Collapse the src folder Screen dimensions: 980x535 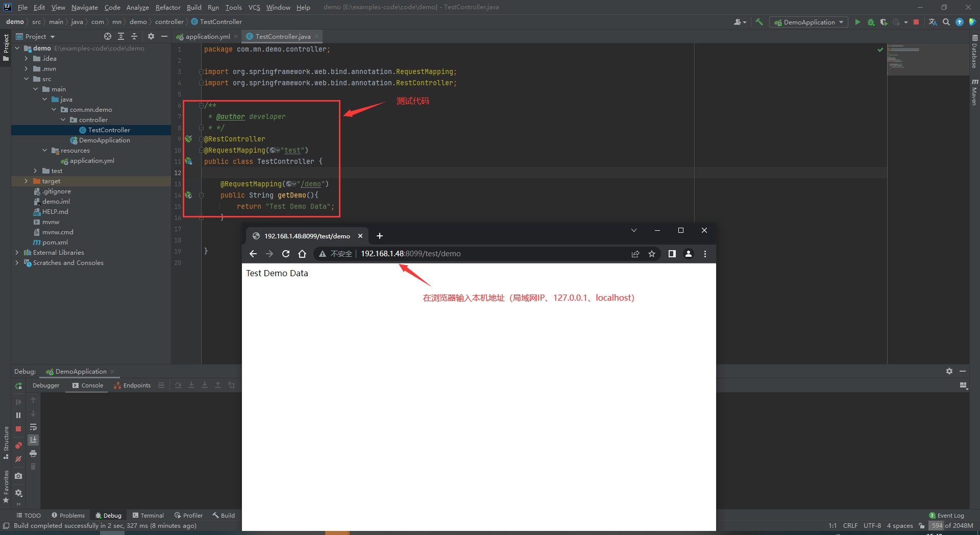coord(26,79)
